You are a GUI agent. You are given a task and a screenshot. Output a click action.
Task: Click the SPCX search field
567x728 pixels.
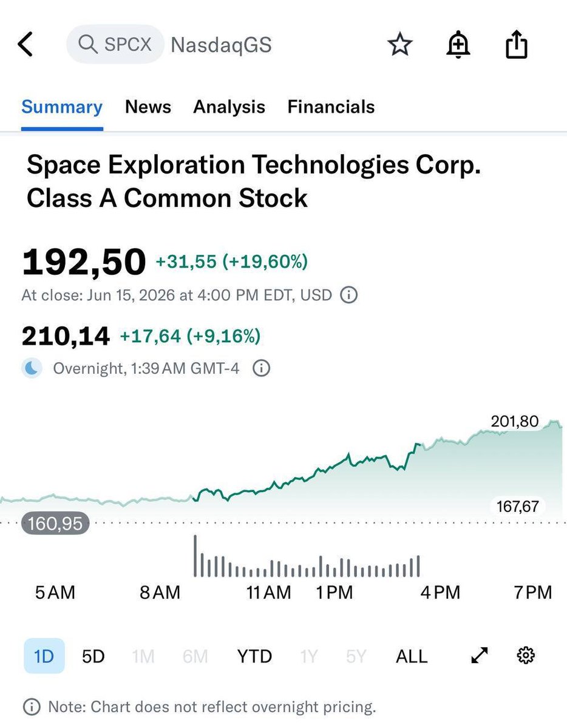coord(115,45)
